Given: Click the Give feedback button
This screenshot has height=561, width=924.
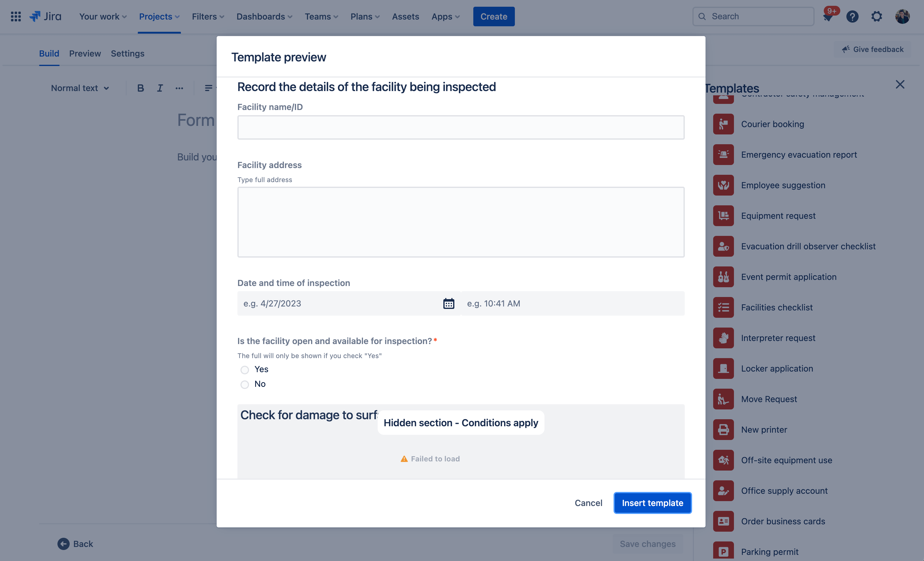Looking at the screenshot, I should click(x=873, y=49).
